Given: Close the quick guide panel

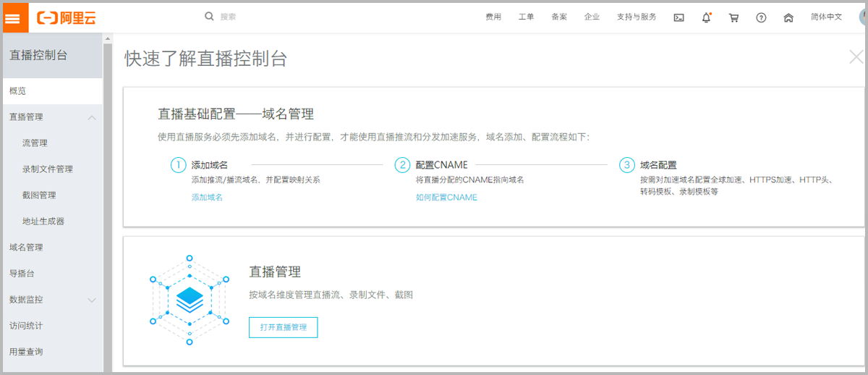Looking at the screenshot, I should coord(856,56).
